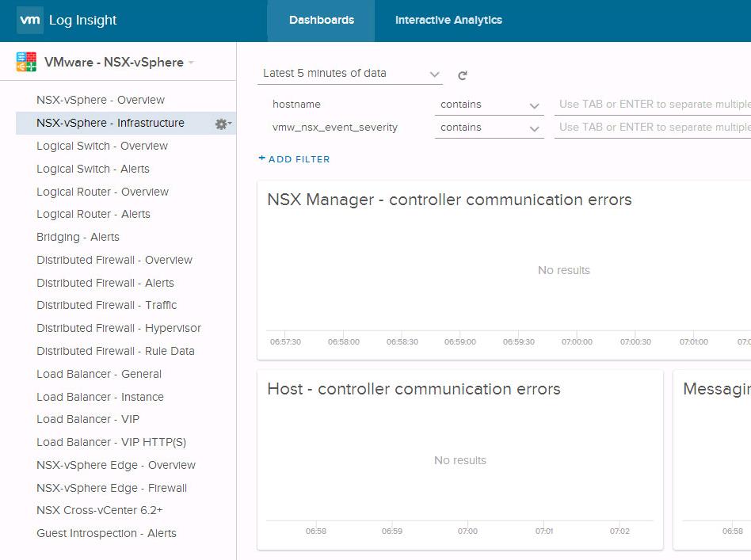Add a new filter

[294, 159]
